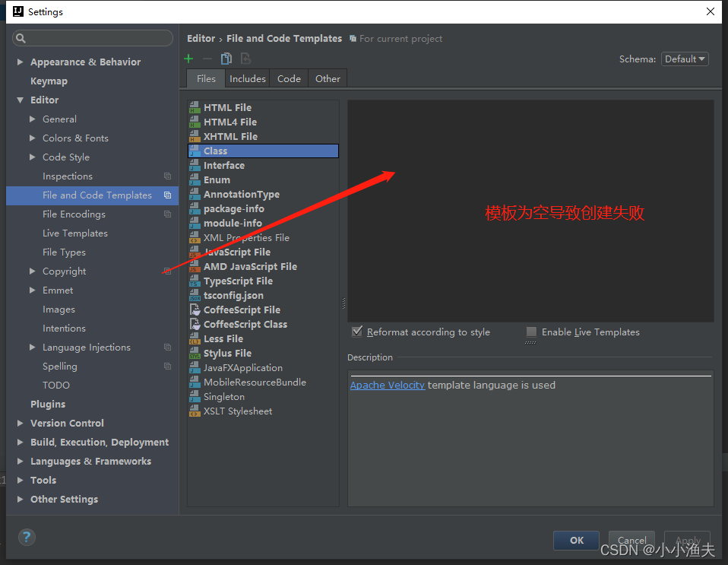This screenshot has width=728, height=565.
Task: Collapse the Editor tree node
Action: pos(21,100)
